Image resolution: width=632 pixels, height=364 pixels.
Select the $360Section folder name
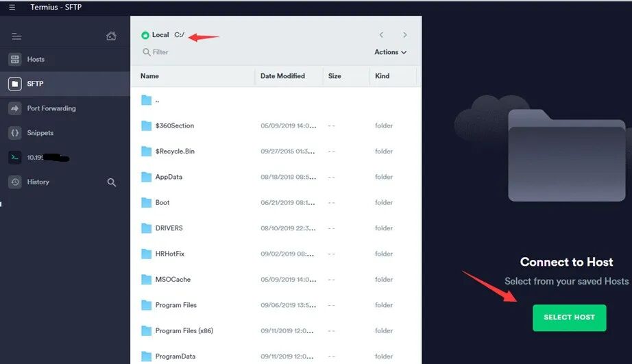click(175, 125)
